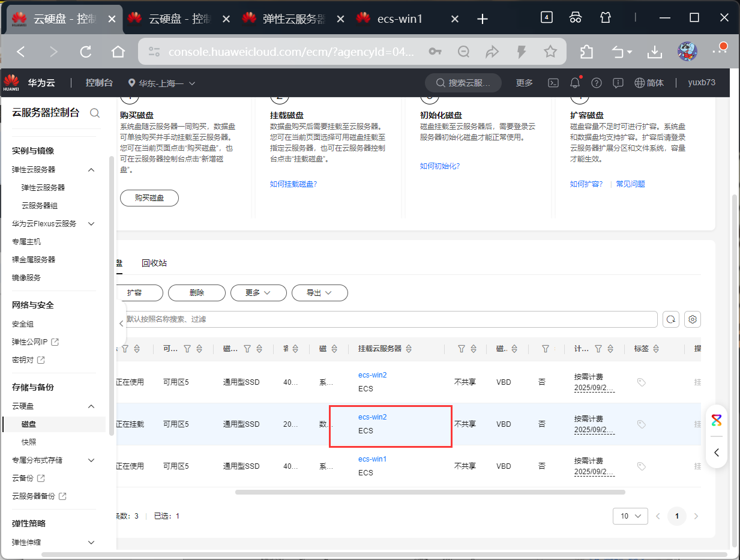Screen dimensions: 740x560
Task: Expand 弹性伸缩 in the sidebar
Action: pos(91,543)
